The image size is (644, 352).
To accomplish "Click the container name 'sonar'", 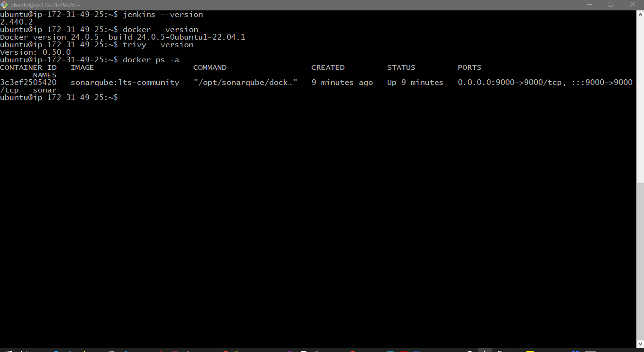I will pyautogui.click(x=44, y=90).
